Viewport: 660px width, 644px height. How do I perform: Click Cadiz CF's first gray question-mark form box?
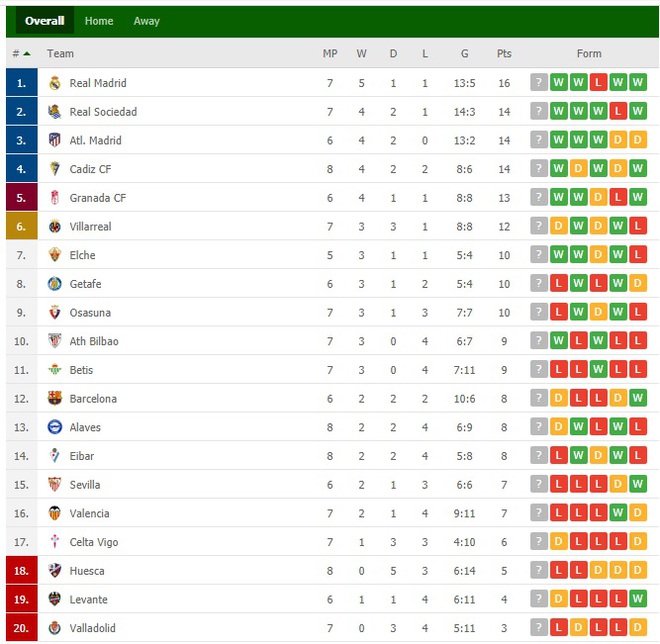coord(539,169)
